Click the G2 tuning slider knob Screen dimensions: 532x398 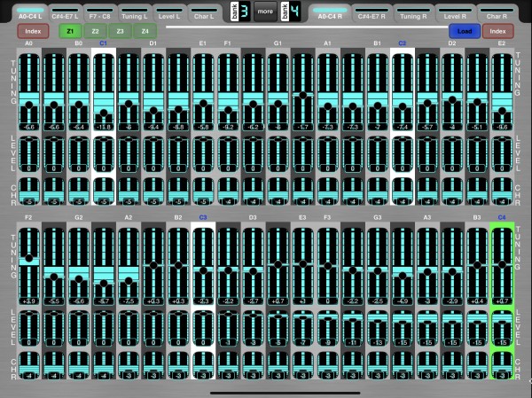click(79, 279)
